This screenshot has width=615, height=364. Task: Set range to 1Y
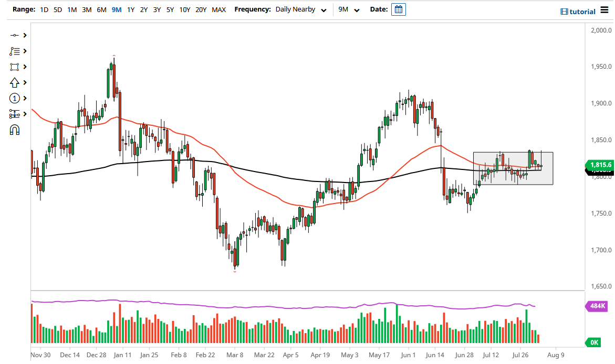131,9
